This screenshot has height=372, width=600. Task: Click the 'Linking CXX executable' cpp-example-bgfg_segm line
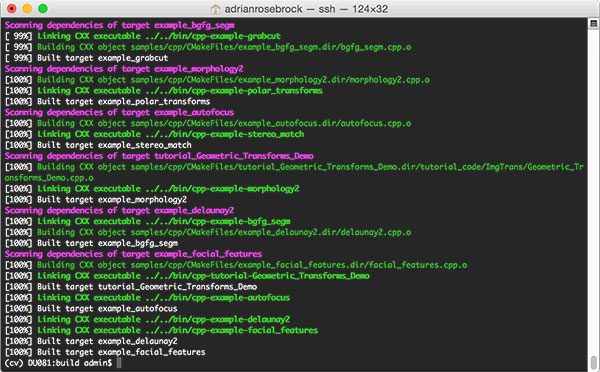(x=148, y=222)
